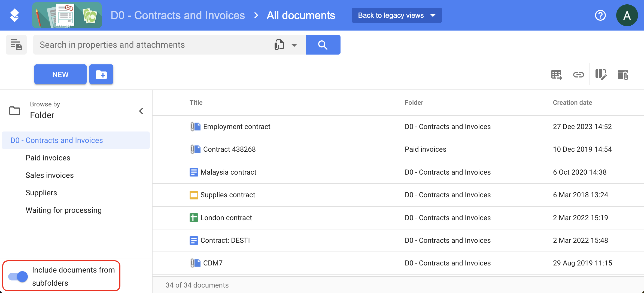
Task: Click the attachments column icon
Action: (623, 75)
